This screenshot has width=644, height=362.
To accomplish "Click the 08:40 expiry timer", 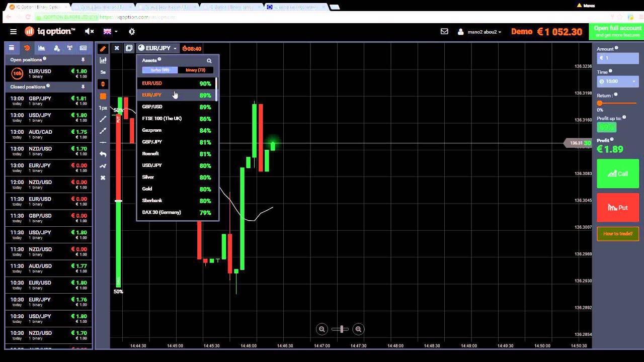I will click(192, 49).
